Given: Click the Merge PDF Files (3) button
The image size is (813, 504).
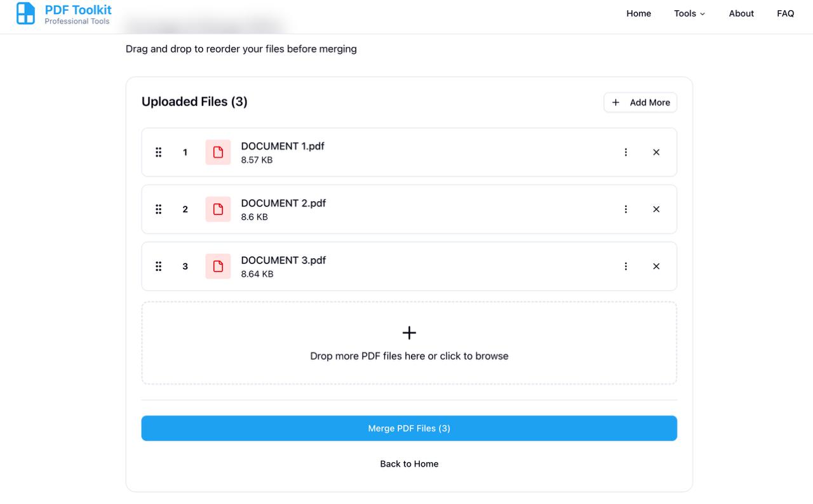Looking at the screenshot, I should click(x=409, y=428).
